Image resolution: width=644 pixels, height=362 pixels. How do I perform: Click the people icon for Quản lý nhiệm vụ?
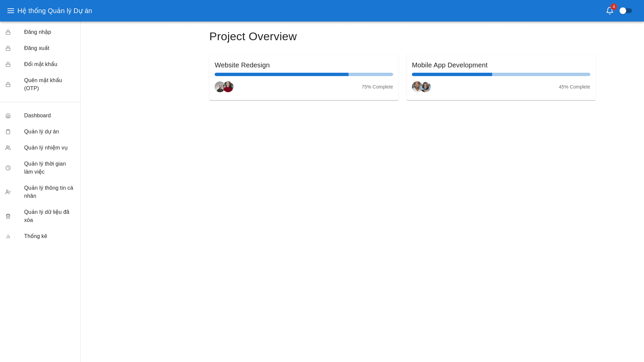tap(8, 148)
